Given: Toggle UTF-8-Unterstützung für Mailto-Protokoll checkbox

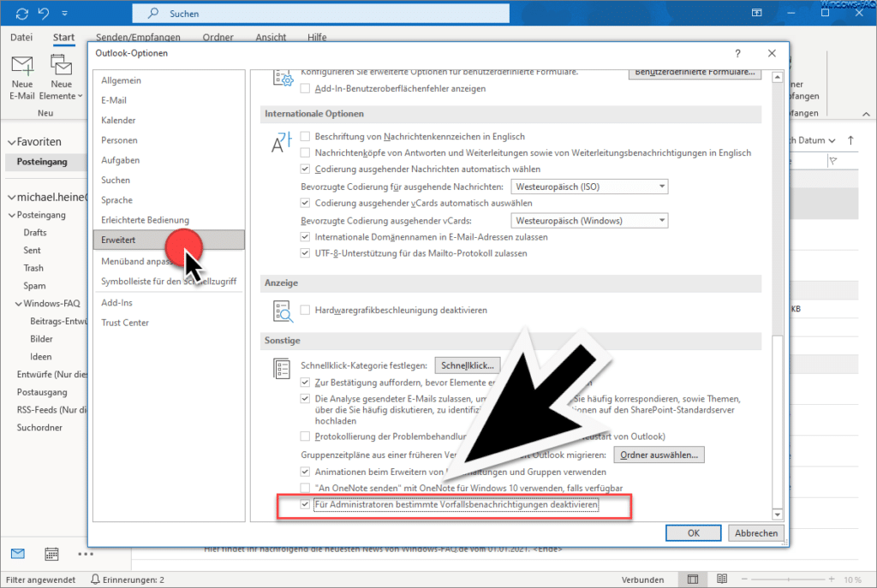Looking at the screenshot, I should [306, 253].
